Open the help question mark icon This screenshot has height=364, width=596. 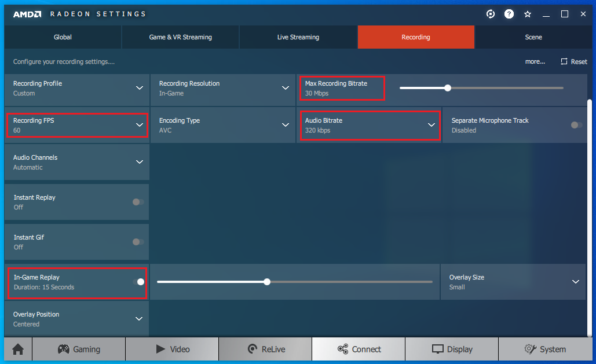click(x=509, y=14)
